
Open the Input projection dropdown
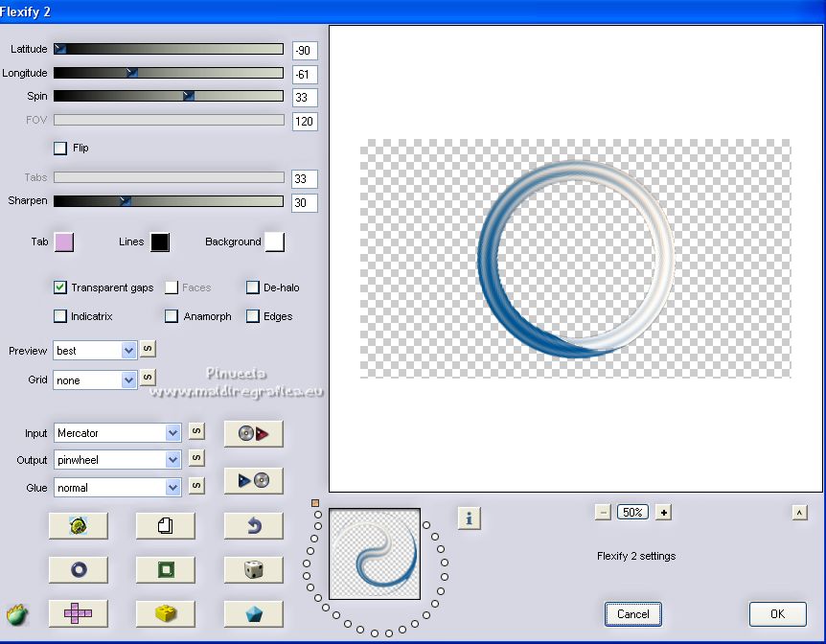pyautogui.click(x=118, y=433)
